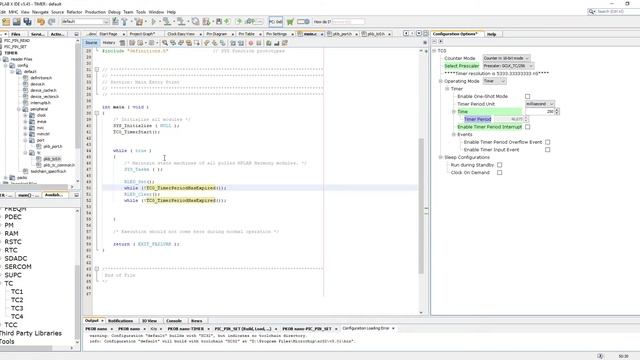
Task: Click the Save All disks icon
Action: click(27, 22)
